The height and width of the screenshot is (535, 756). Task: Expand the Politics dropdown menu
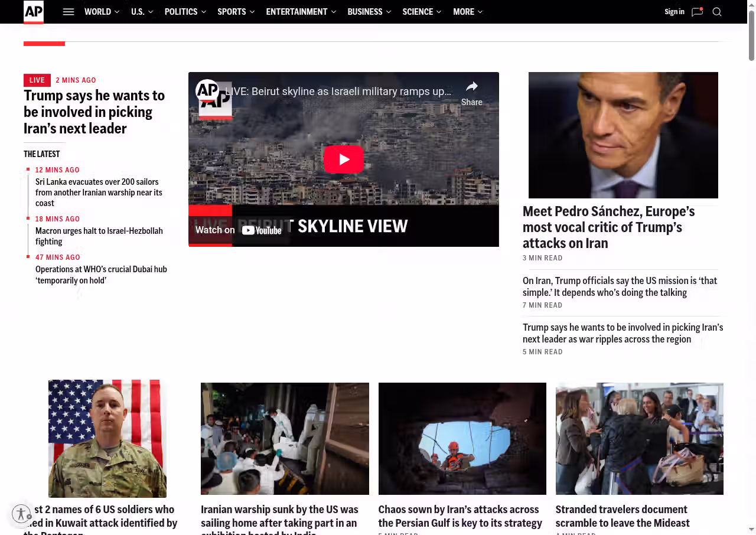coord(185,12)
